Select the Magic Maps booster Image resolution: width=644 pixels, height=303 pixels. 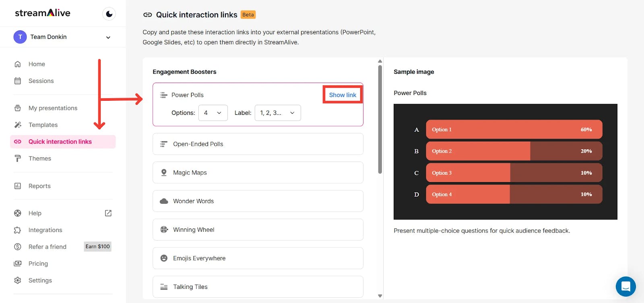pyautogui.click(x=258, y=172)
